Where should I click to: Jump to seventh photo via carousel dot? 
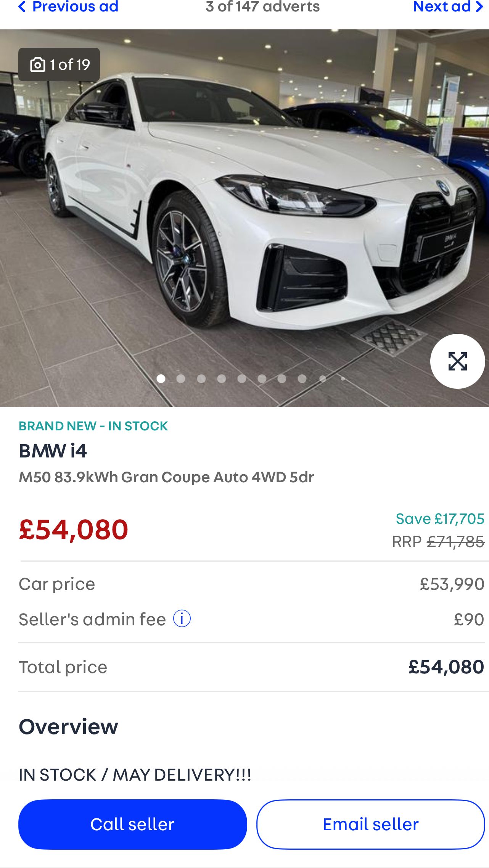point(282,378)
